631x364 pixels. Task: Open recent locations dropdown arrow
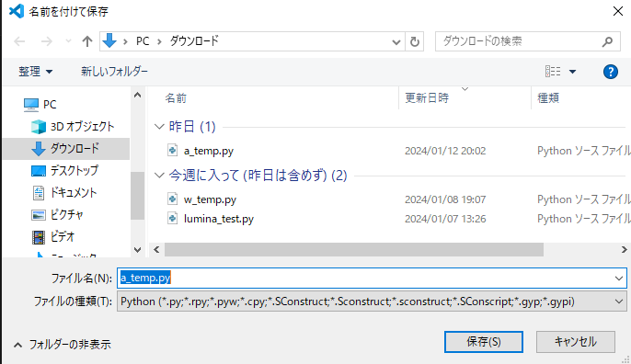(68, 41)
